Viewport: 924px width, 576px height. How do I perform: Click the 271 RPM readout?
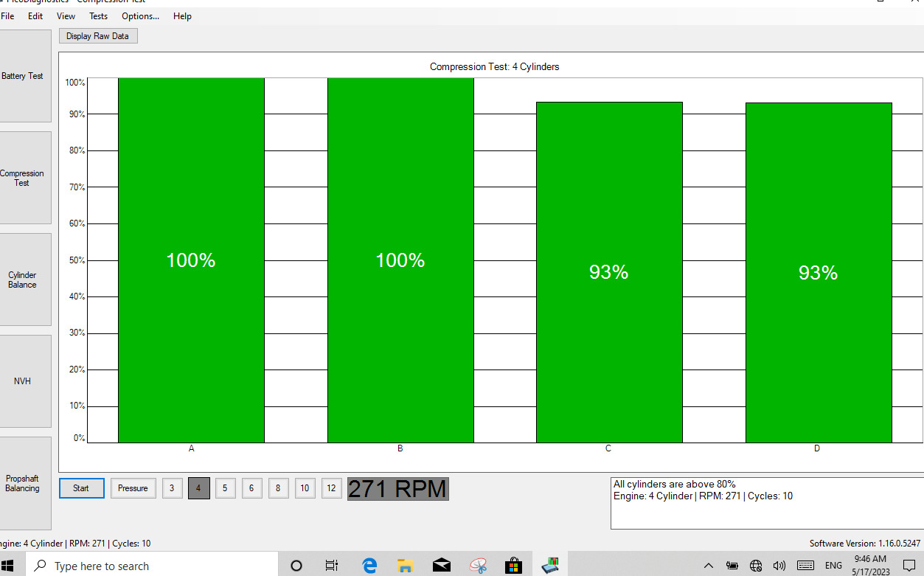pyautogui.click(x=397, y=489)
